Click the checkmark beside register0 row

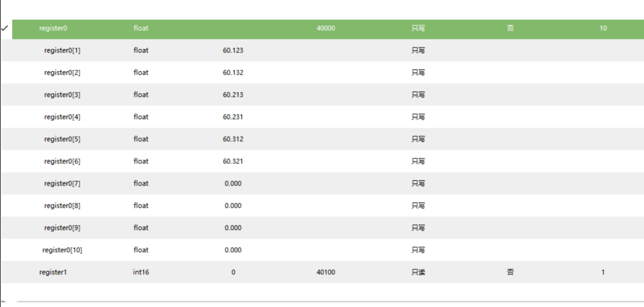point(5,28)
